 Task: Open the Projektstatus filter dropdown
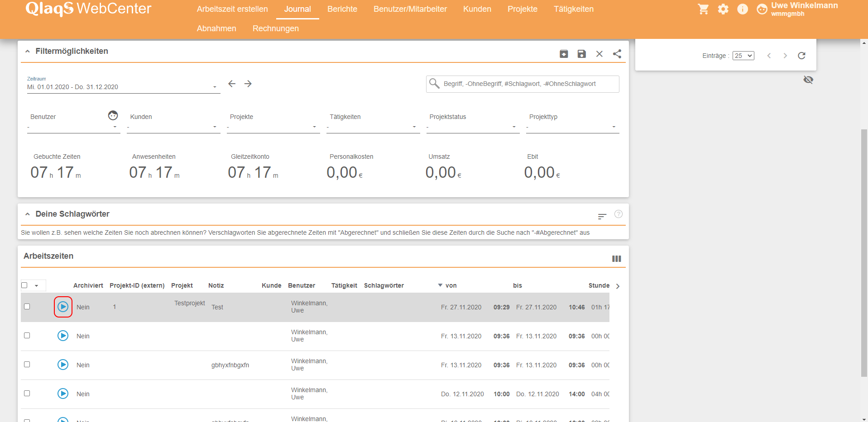(473, 127)
